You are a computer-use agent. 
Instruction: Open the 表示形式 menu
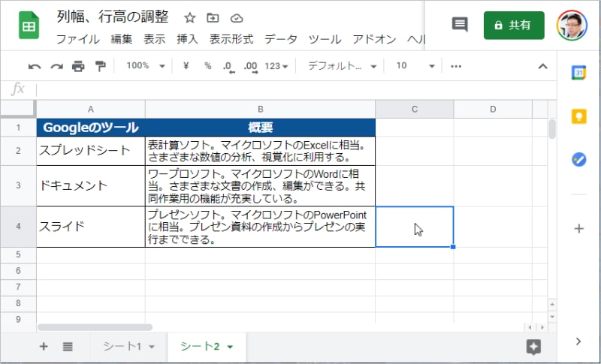click(231, 40)
